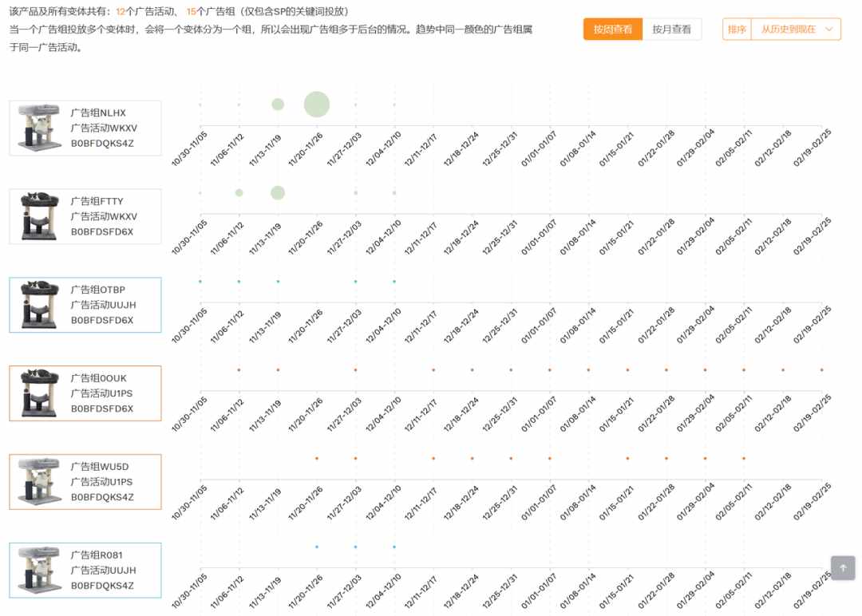Click the 排序 sort label
Viewport: 862px width, 616px height.
click(737, 29)
